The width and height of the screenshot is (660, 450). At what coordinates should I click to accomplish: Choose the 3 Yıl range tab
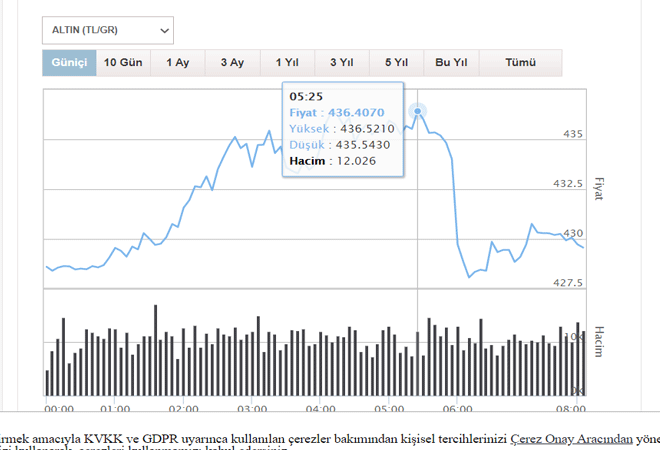[342, 63]
